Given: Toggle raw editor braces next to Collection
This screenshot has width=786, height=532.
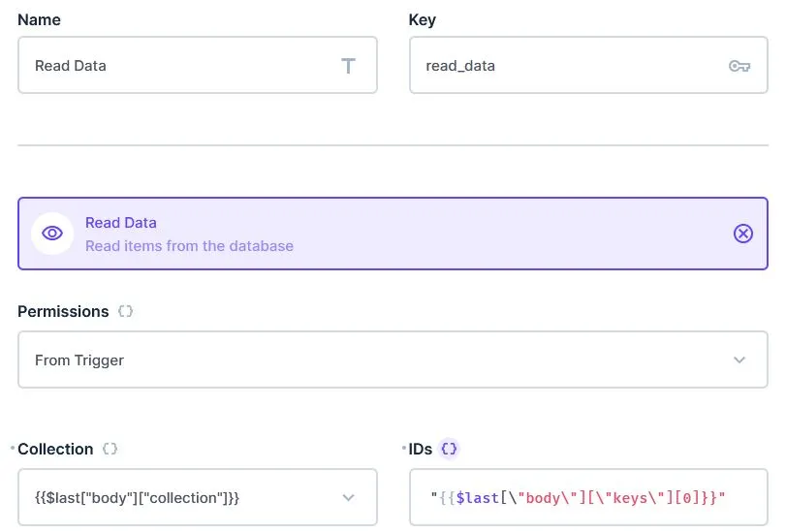Looking at the screenshot, I should 110,450.
